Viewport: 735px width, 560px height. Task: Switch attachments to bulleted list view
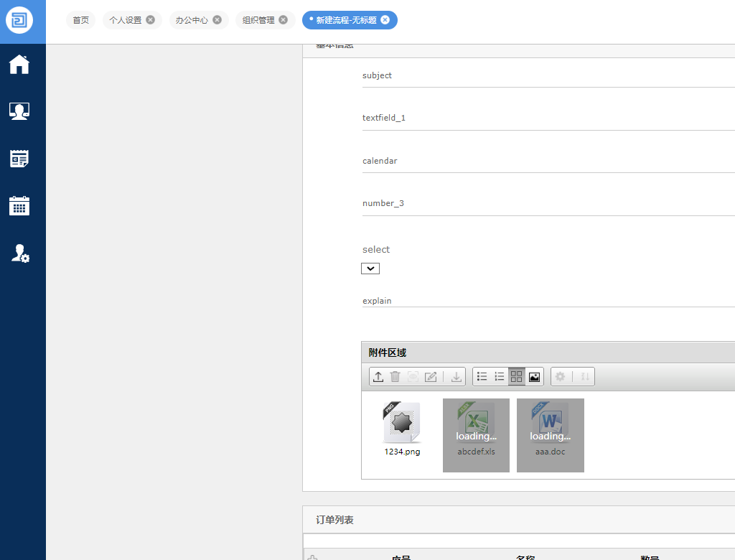pyautogui.click(x=482, y=377)
